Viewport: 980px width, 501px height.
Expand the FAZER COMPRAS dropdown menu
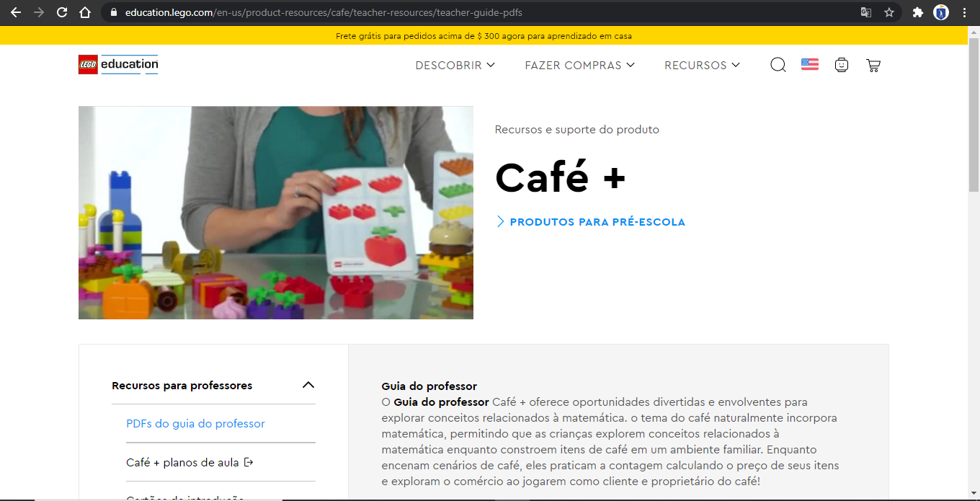click(579, 65)
